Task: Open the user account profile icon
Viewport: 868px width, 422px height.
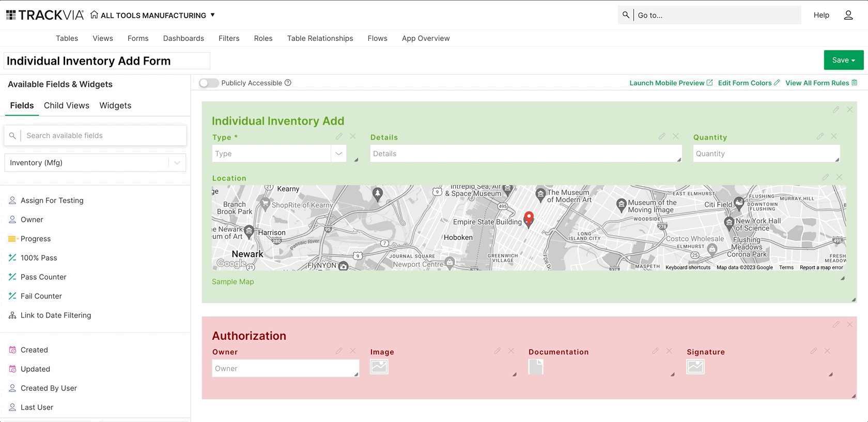Action: (x=848, y=15)
